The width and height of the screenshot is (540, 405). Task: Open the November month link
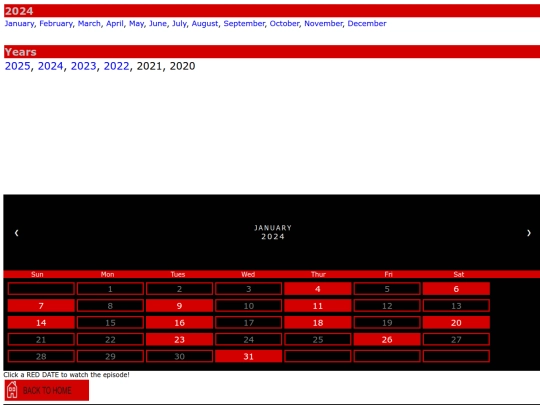click(323, 23)
